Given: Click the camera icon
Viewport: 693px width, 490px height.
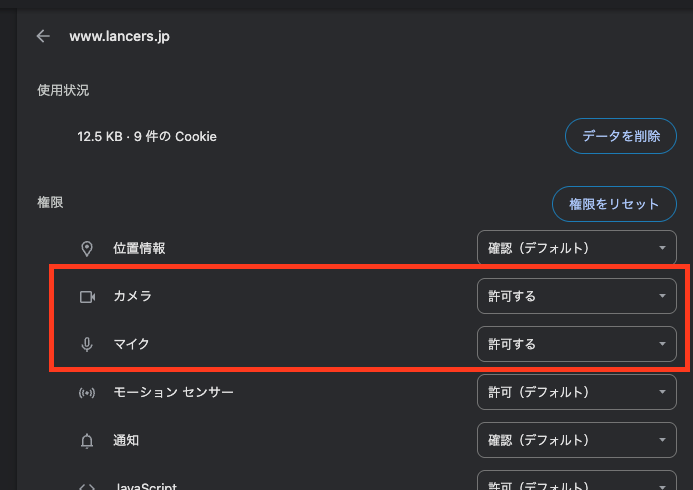Looking at the screenshot, I should (87, 296).
